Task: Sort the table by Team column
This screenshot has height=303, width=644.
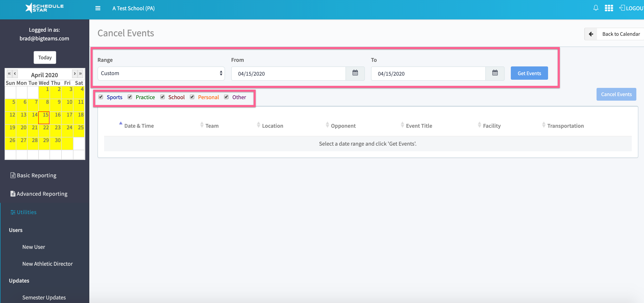Action: click(212, 125)
